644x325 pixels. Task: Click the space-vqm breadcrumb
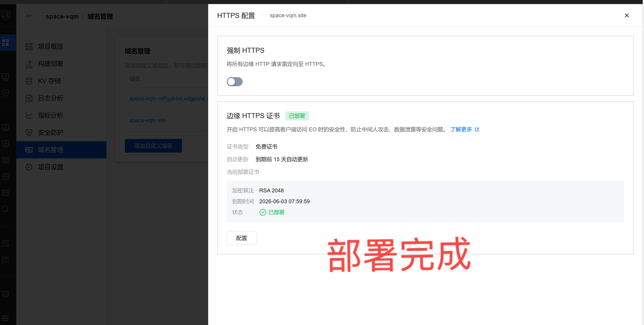[x=62, y=17]
